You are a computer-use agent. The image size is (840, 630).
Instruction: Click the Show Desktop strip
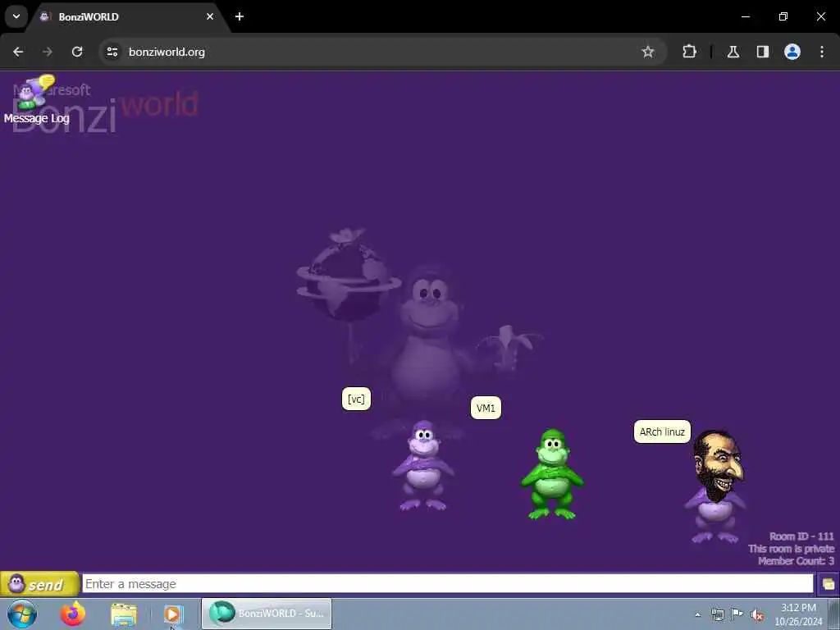[x=834, y=614]
